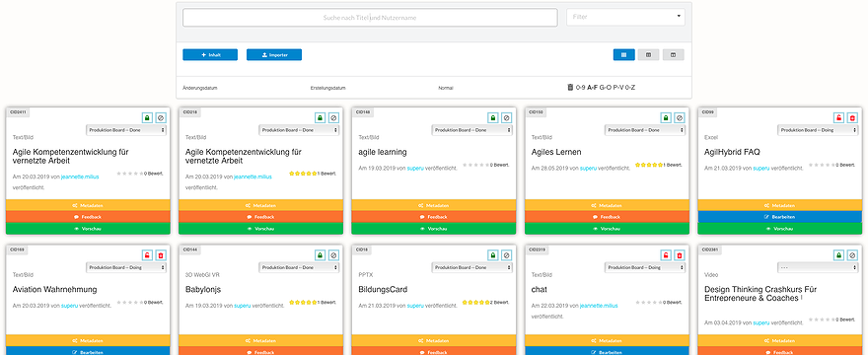Toggle the red unlocked padlock on AgilHybrid FAQ
Screen dimensions: 868x355
[x=839, y=118]
